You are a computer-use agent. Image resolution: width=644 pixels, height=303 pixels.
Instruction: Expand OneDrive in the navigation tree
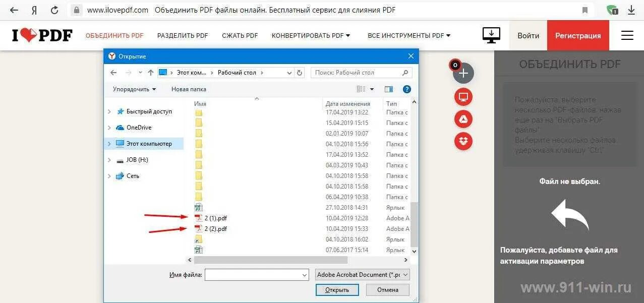(x=109, y=128)
